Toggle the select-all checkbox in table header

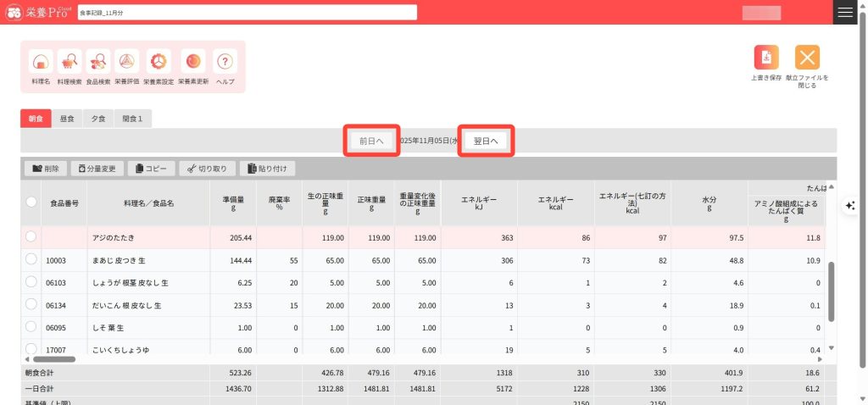(x=31, y=202)
